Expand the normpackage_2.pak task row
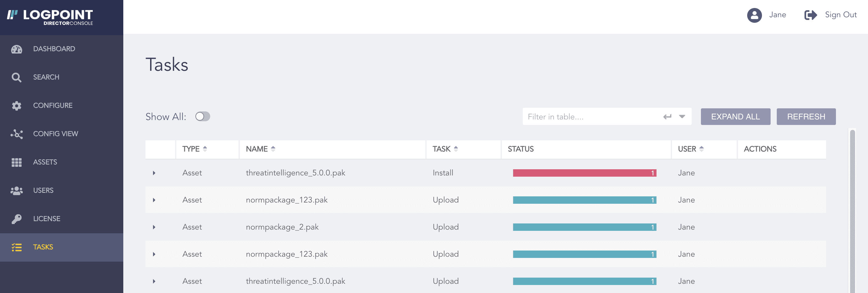 point(155,227)
